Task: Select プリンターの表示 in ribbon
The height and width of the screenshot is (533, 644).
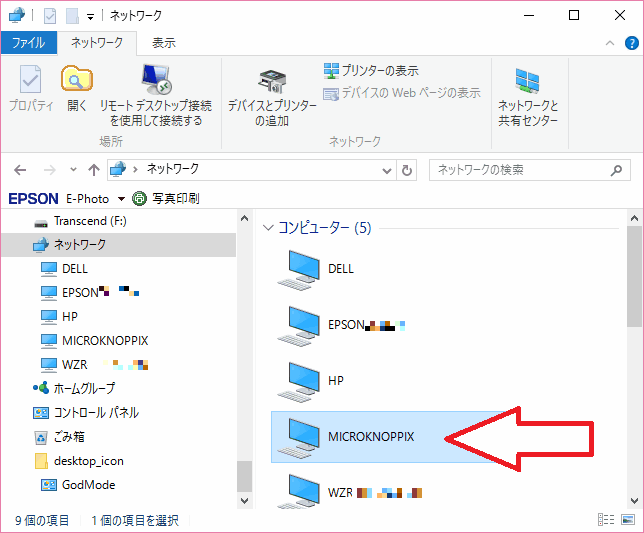Action: click(x=371, y=71)
